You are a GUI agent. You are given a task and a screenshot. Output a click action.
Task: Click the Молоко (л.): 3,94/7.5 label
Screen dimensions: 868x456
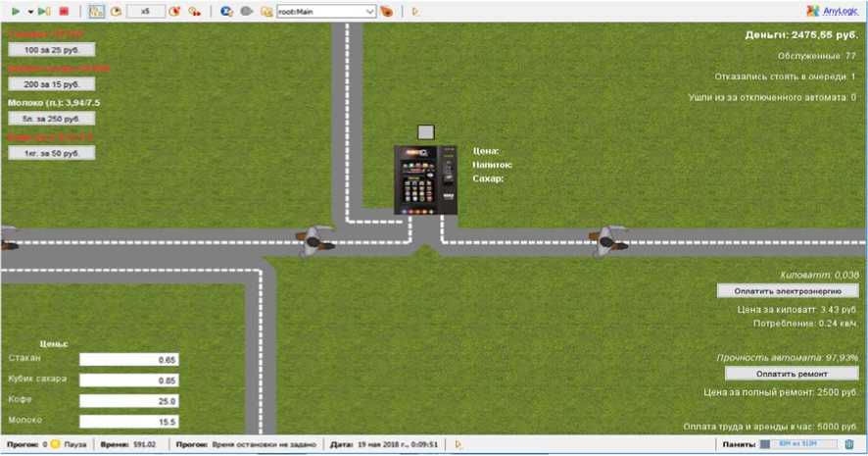pos(54,103)
